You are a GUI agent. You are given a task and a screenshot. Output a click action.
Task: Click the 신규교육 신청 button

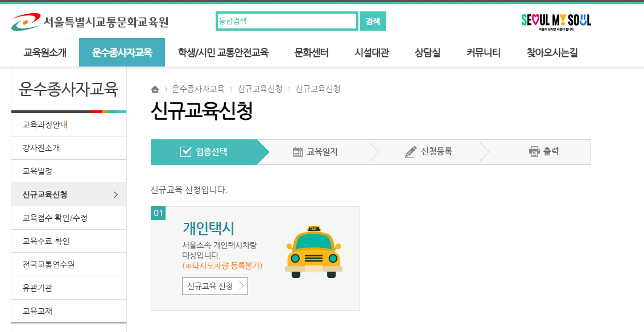[215, 286]
